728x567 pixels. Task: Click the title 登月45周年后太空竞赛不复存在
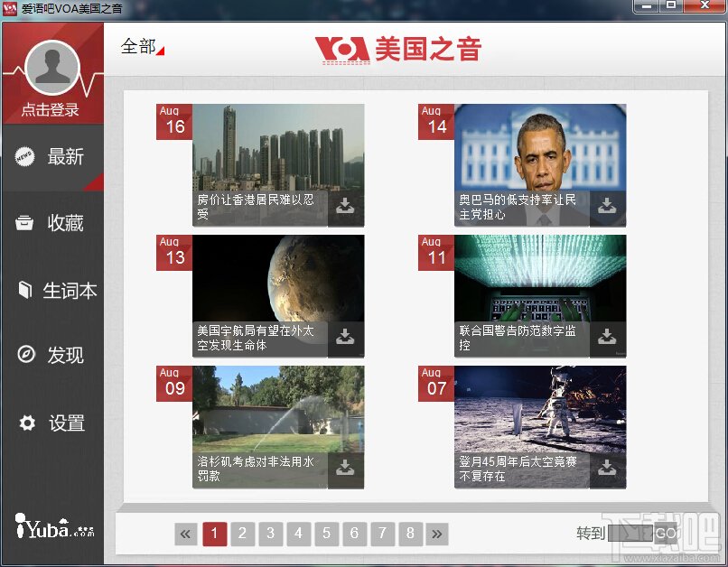(518, 469)
